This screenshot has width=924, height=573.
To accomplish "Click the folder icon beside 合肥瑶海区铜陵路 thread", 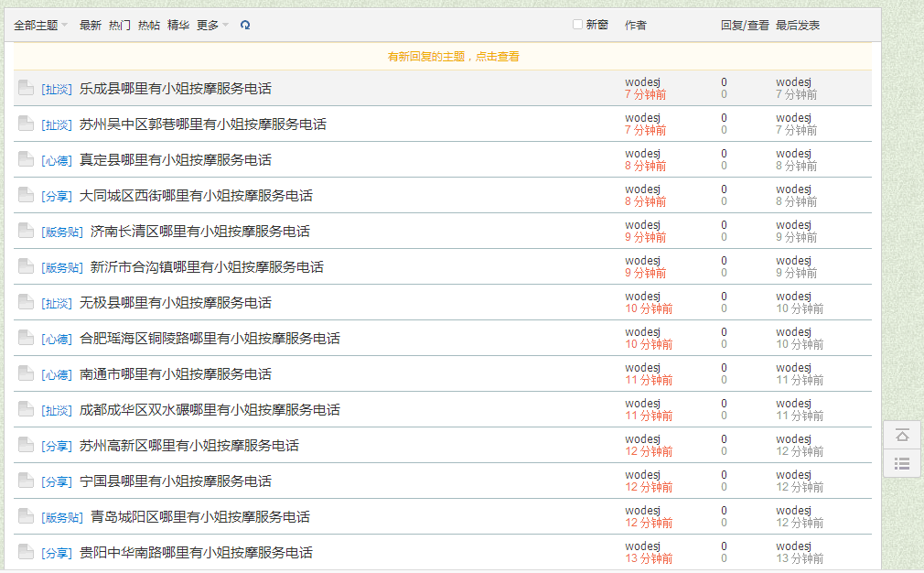I will [x=26, y=338].
